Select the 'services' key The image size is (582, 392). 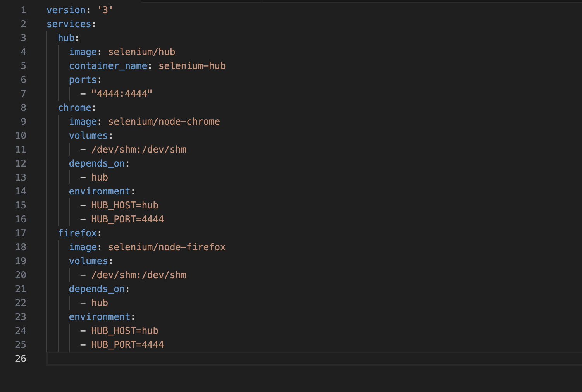(69, 24)
